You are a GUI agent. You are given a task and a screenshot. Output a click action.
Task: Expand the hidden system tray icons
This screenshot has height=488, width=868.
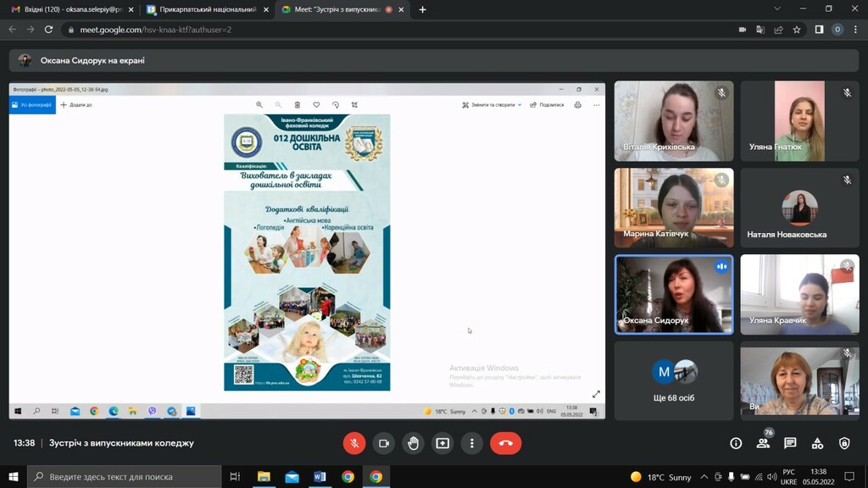704,477
